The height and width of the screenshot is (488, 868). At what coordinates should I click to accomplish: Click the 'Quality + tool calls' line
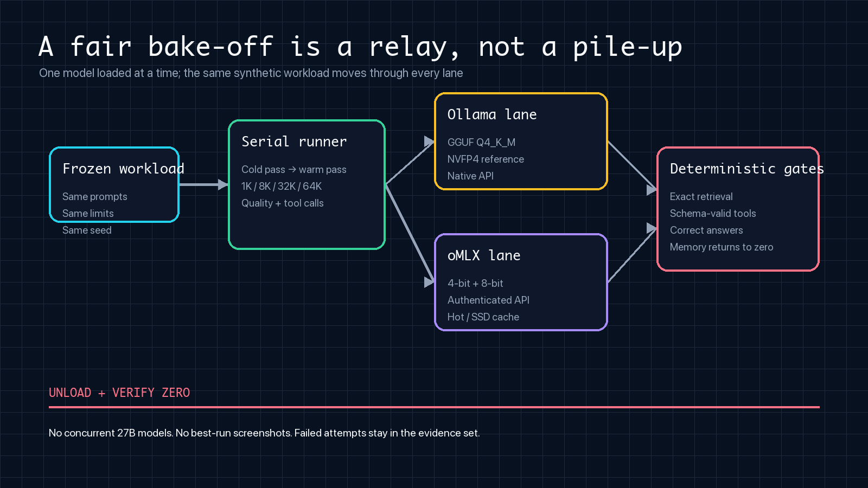pyautogui.click(x=283, y=203)
